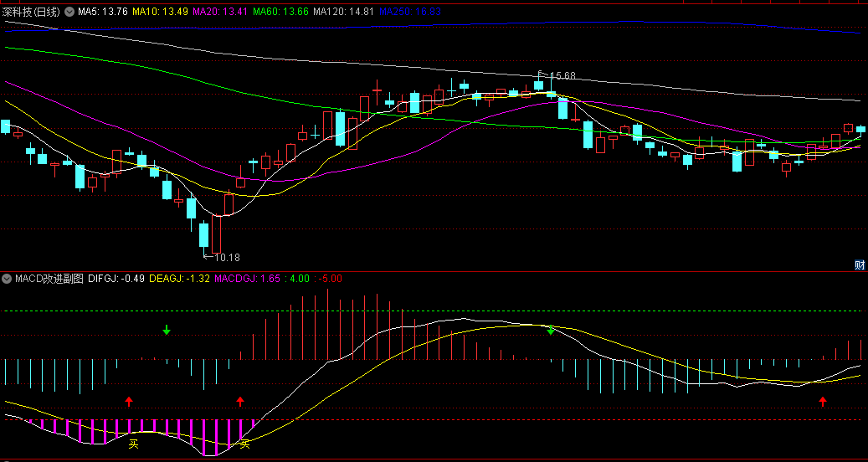The image size is (868, 462).
Task: Click the MA5: 13.76 indicator label
Action: [103, 12]
